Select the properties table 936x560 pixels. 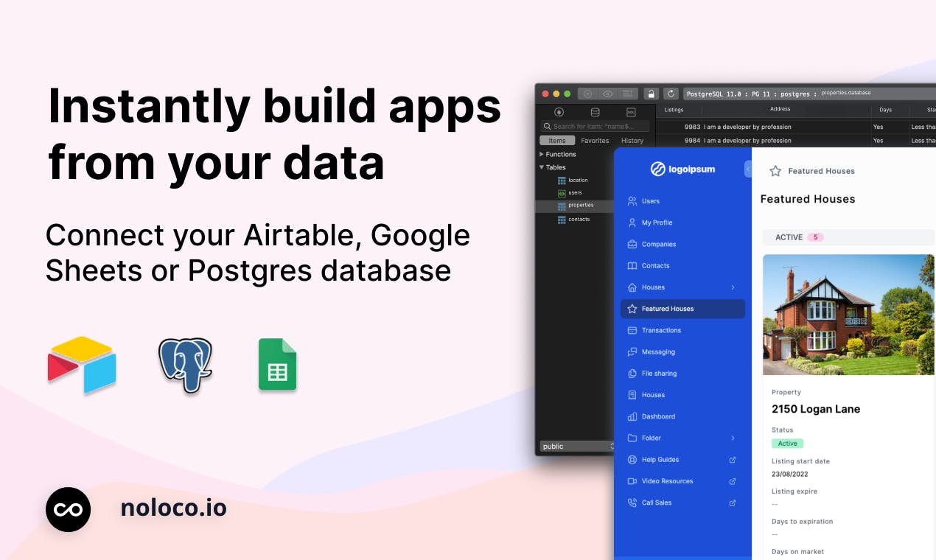pyautogui.click(x=575, y=206)
